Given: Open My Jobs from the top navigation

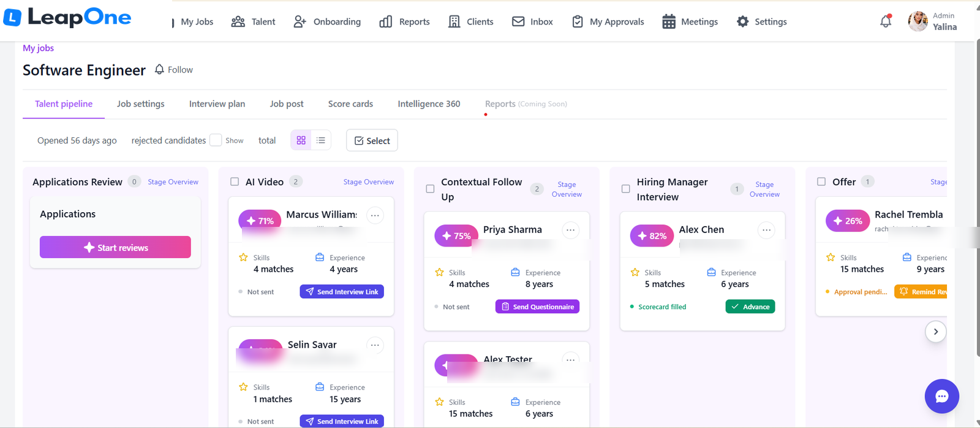Looking at the screenshot, I should [197, 21].
